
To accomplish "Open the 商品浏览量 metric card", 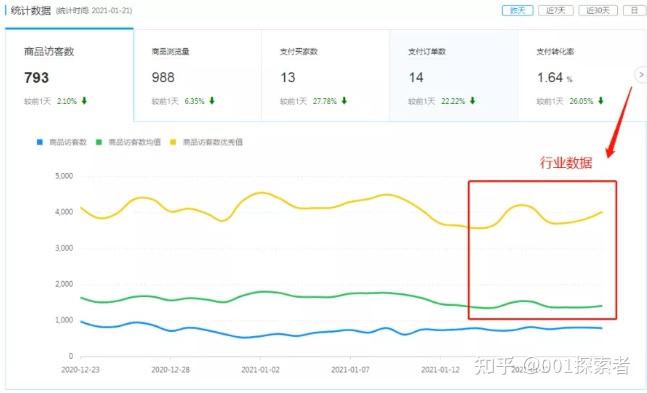I will (198, 75).
